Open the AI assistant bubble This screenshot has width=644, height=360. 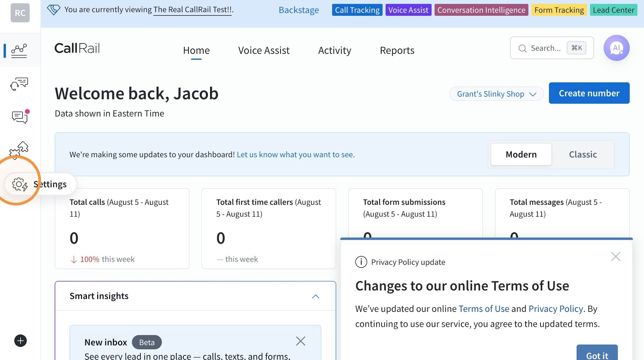point(616,48)
